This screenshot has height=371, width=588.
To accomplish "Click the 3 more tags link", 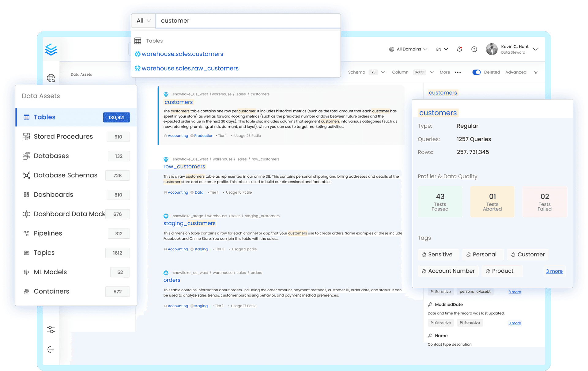I will [554, 271].
